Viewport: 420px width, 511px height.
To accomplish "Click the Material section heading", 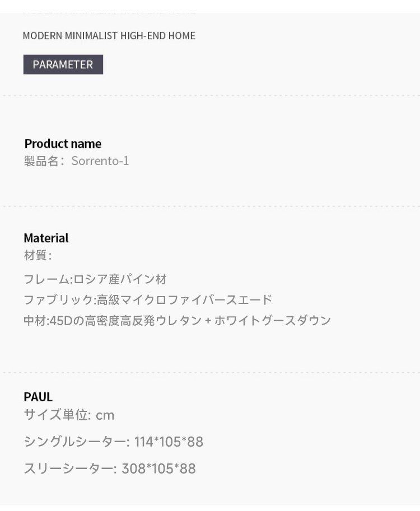I will (46, 238).
